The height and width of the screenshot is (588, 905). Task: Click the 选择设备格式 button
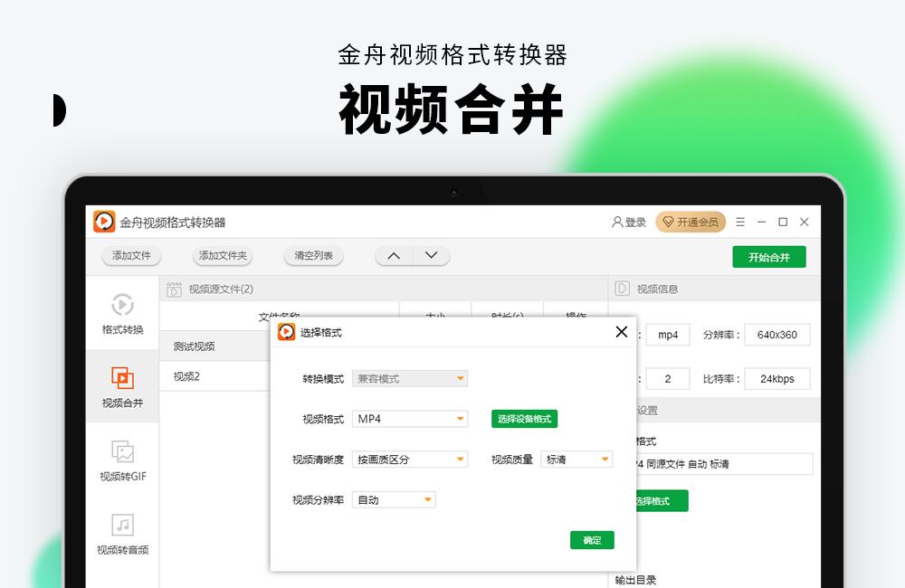click(x=525, y=419)
